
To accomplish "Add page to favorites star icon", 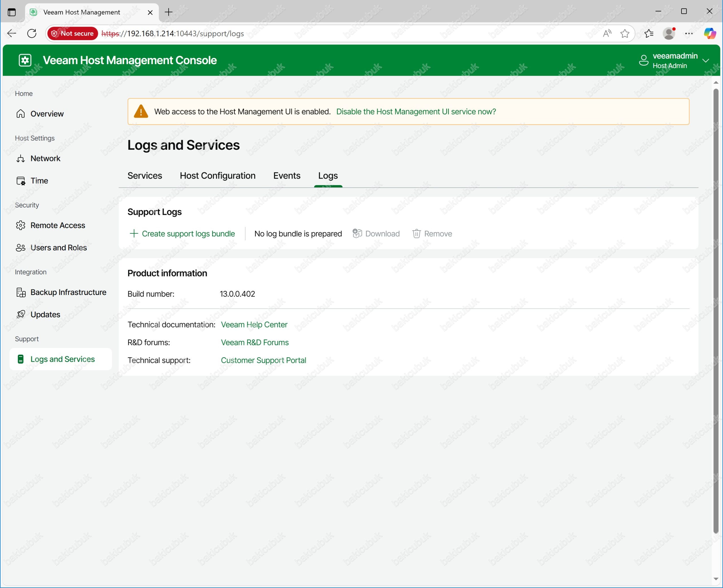I will 625,33.
